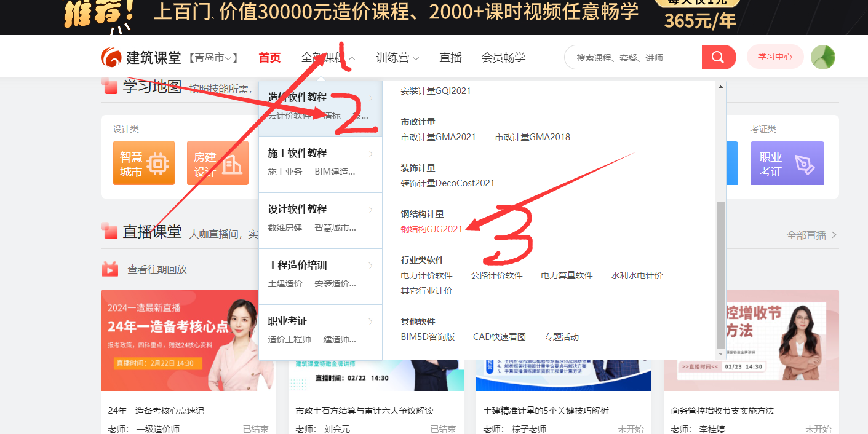
Task: Open the 房建设计 category tile
Action: (218, 163)
